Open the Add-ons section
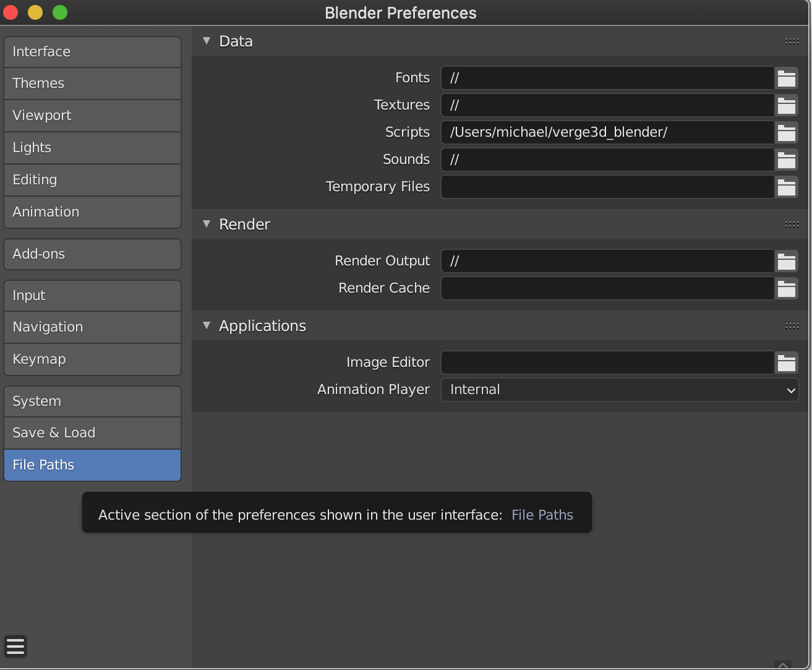 pos(93,254)
